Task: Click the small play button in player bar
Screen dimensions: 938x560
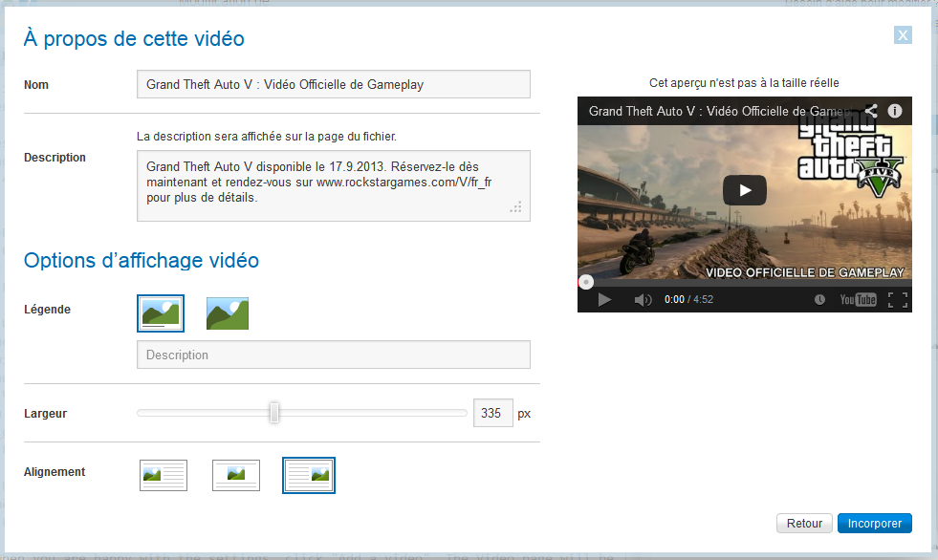Action: (x=605, y=299)
